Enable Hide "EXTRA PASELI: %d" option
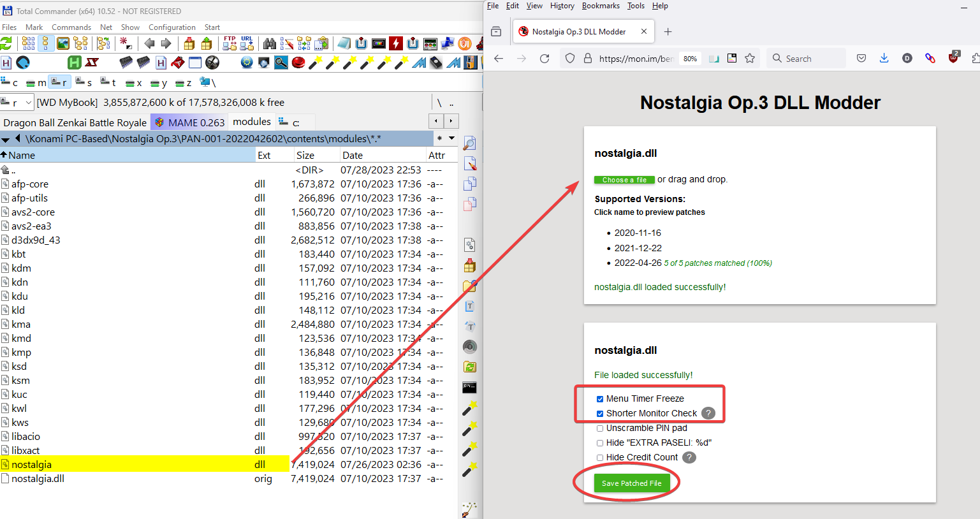 (x=600, y=443)
